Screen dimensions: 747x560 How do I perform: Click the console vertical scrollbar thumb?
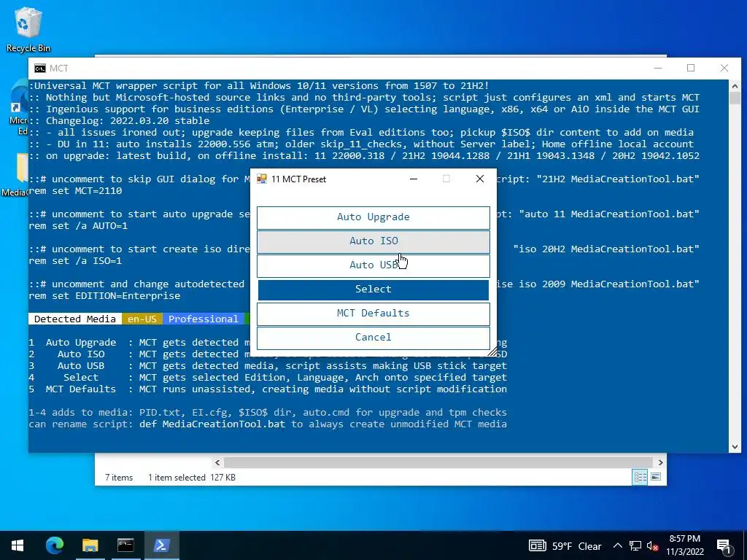point(734,98)
